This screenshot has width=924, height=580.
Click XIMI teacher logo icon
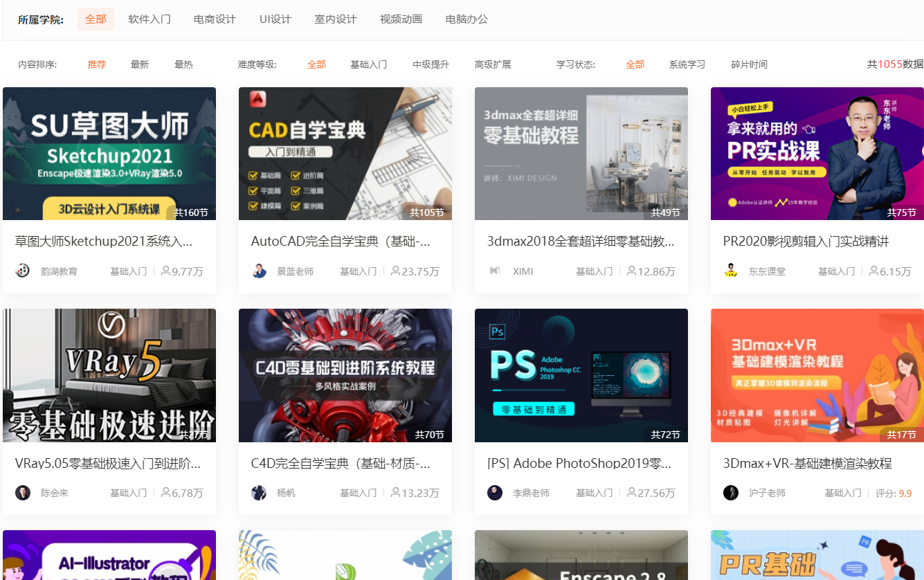tap(495, 271)
